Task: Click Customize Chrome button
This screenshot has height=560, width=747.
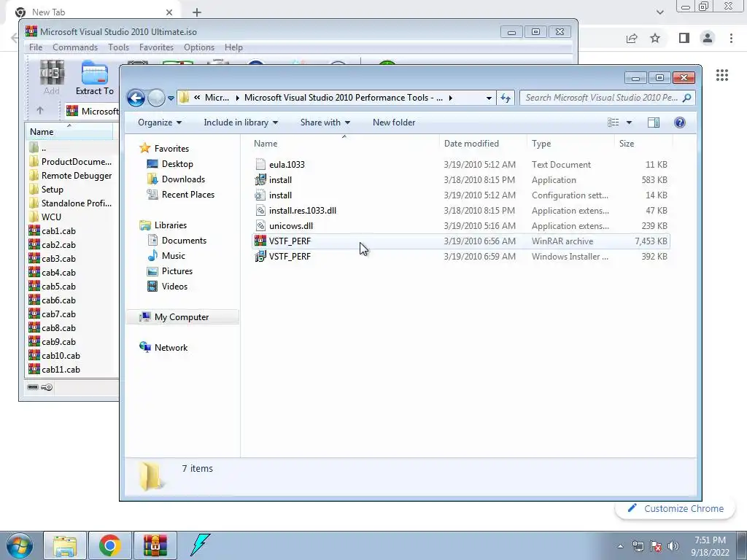Action: tap(675, 508)
